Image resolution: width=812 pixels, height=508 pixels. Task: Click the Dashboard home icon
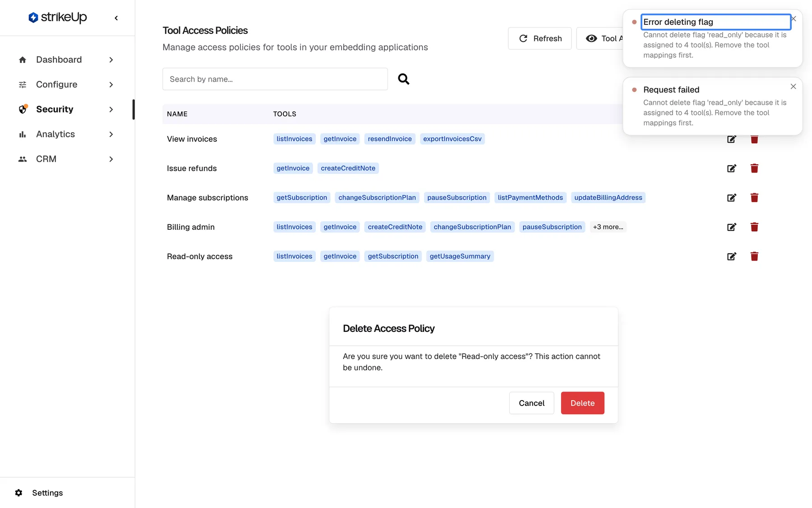pos(23,60)
